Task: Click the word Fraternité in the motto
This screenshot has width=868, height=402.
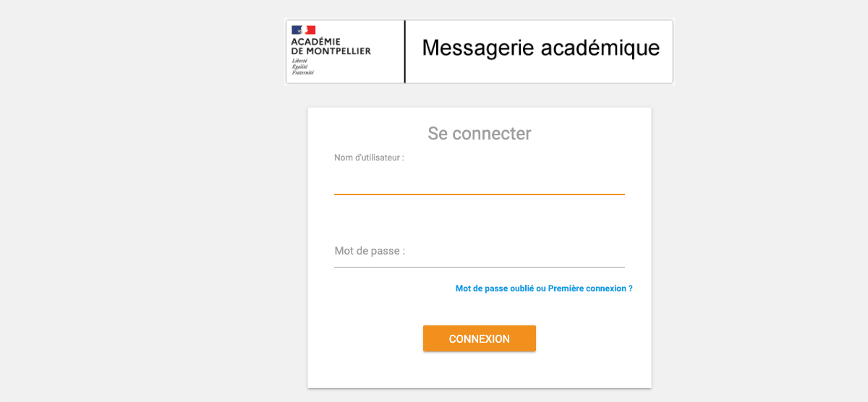Action: point(303,72)
